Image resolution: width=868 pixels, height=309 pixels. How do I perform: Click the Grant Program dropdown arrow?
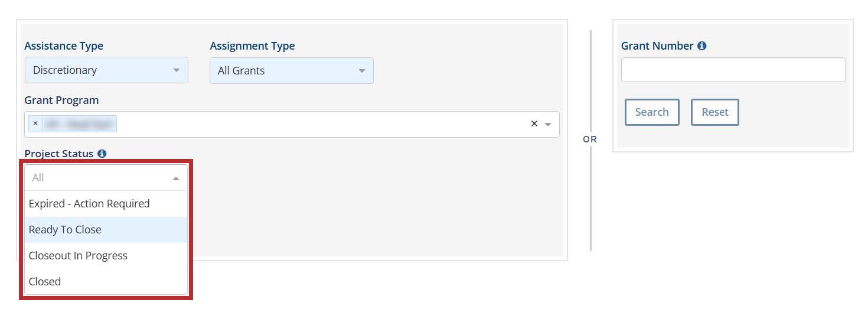(x=548, y=124)
